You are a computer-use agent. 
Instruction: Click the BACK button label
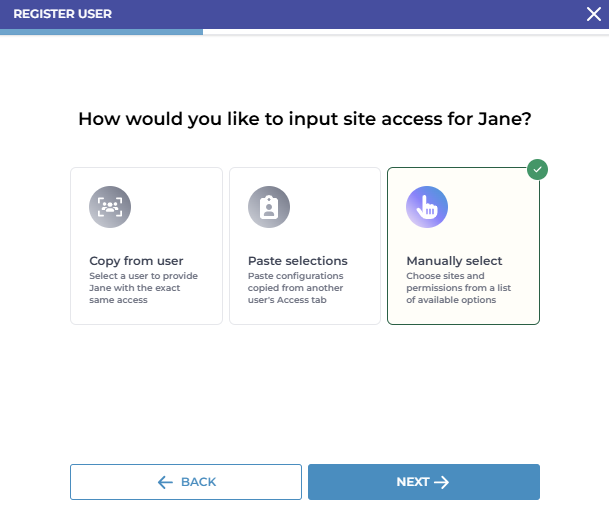(x=198, y=482)
